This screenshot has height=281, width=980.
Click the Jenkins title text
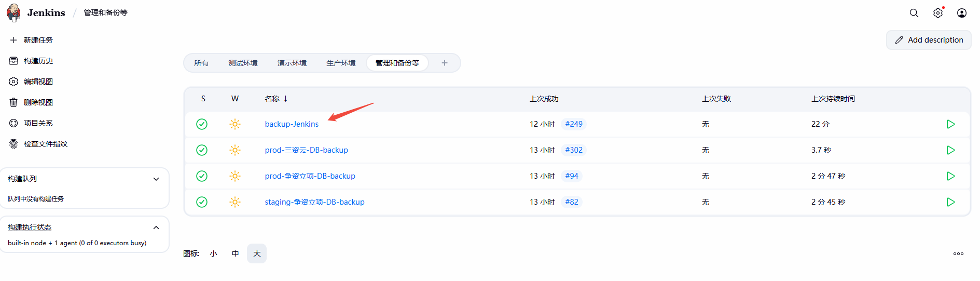(x=46, y=13)
